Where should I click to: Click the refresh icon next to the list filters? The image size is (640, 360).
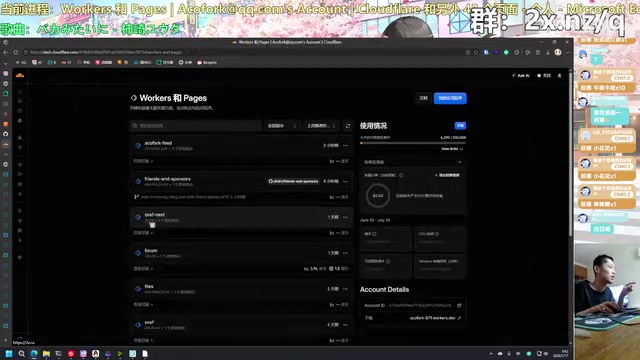pos(347,126)
